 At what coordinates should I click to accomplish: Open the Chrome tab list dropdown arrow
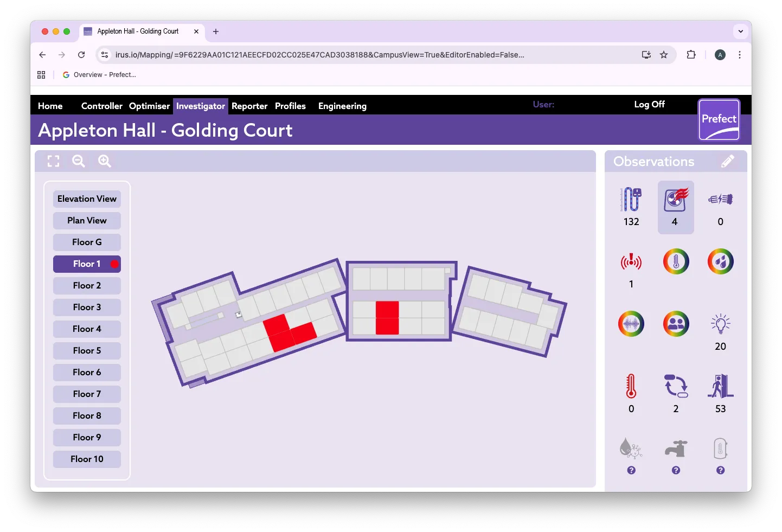(740, 31)
